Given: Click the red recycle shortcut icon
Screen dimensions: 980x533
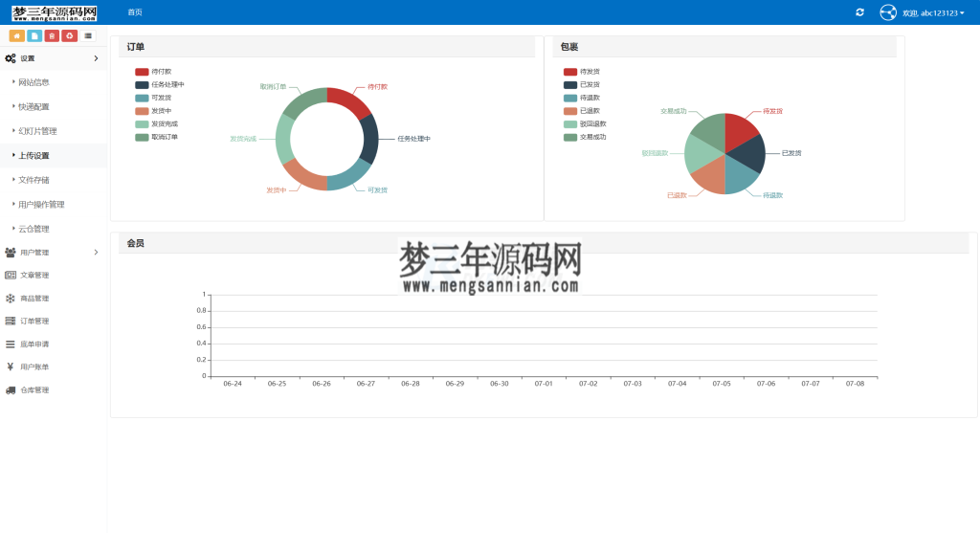Looking at the screenshot, I should click(x=69, y=35).
